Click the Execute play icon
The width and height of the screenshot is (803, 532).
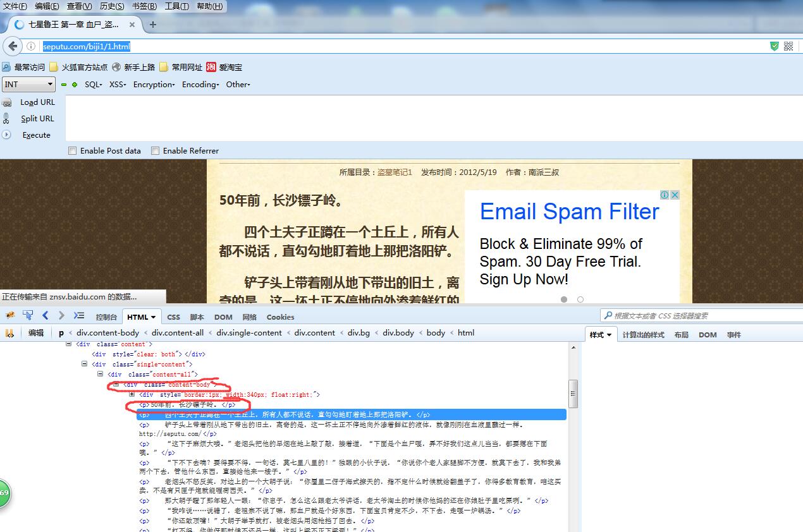[x=7, y=135]
